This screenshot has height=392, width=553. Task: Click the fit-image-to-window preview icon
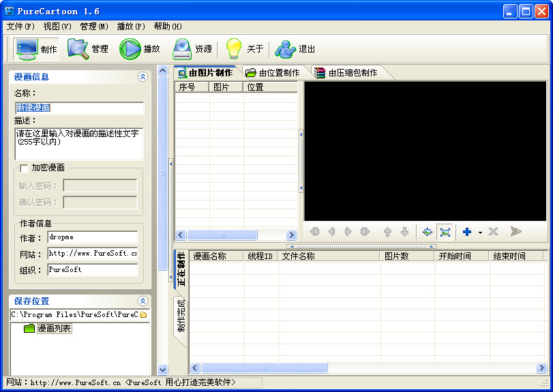(x=428, y=232)
